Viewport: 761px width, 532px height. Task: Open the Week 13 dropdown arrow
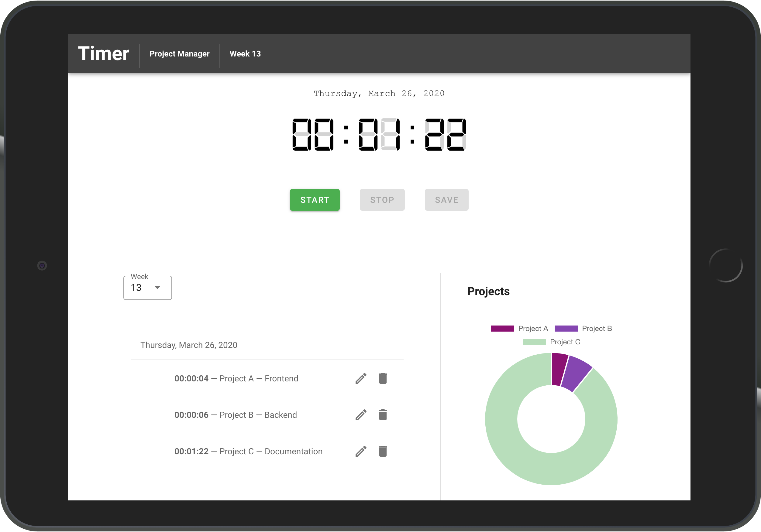click(157, 288)
